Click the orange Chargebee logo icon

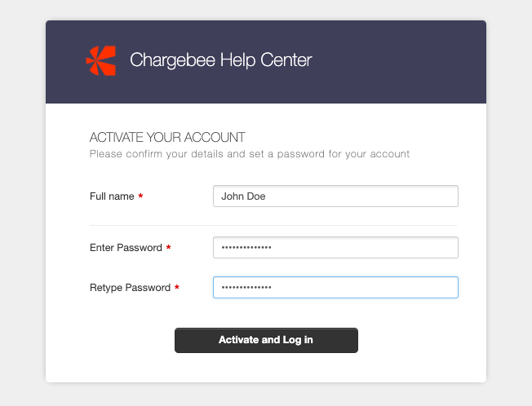pos(101,60)
